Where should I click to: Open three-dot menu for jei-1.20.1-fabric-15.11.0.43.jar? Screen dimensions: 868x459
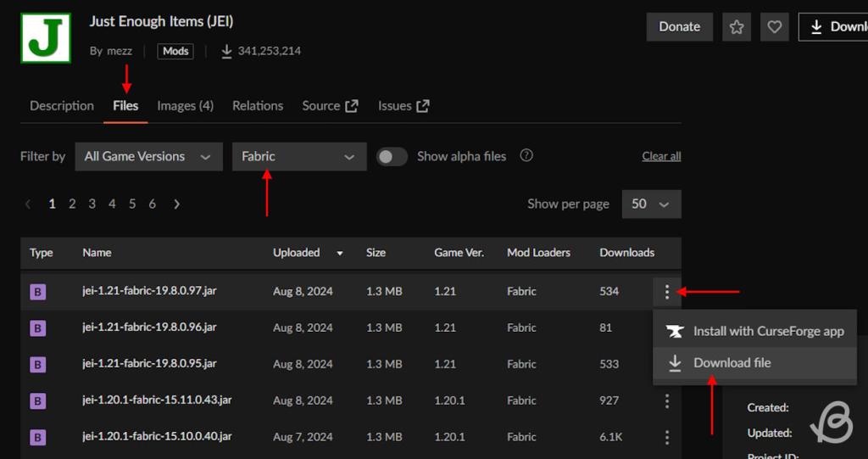click(667, 400)
